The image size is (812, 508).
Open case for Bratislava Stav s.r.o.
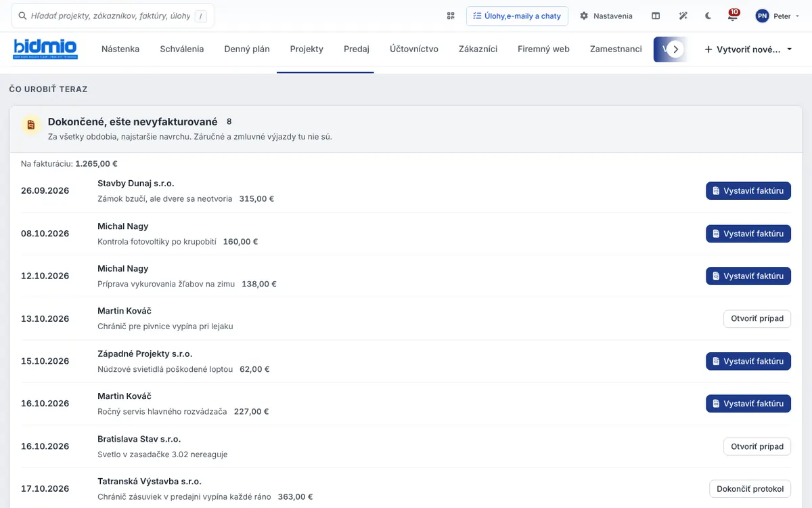tap(757, 446)
